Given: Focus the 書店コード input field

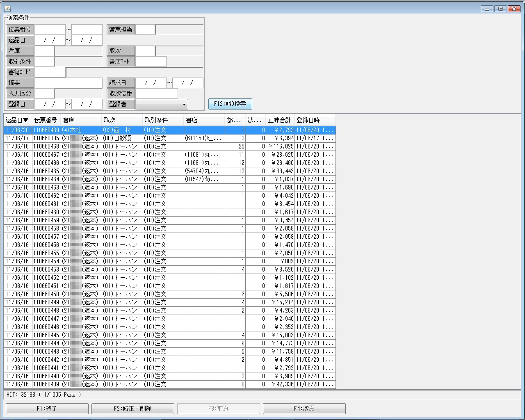Looking at the screenshot, I should (x=151, y=62).
